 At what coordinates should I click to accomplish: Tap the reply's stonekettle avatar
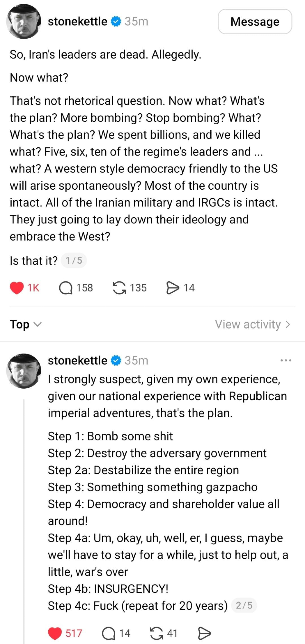pyautogui.click(x=24, y=371)
